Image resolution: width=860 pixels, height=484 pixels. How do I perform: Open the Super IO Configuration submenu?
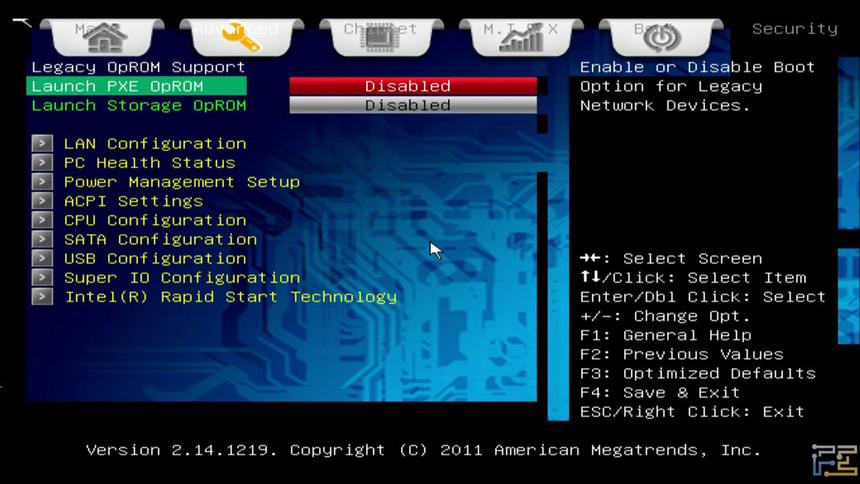(182, 278)
